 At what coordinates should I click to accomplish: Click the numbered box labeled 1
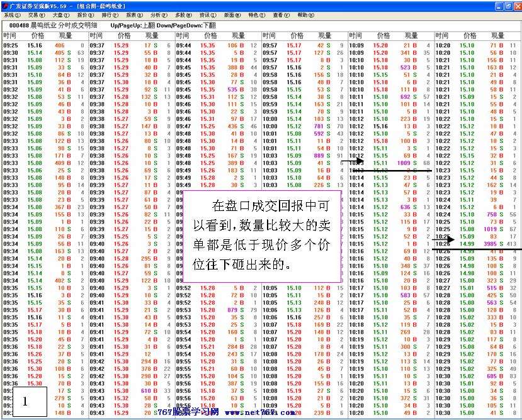[x=25, y=401]
